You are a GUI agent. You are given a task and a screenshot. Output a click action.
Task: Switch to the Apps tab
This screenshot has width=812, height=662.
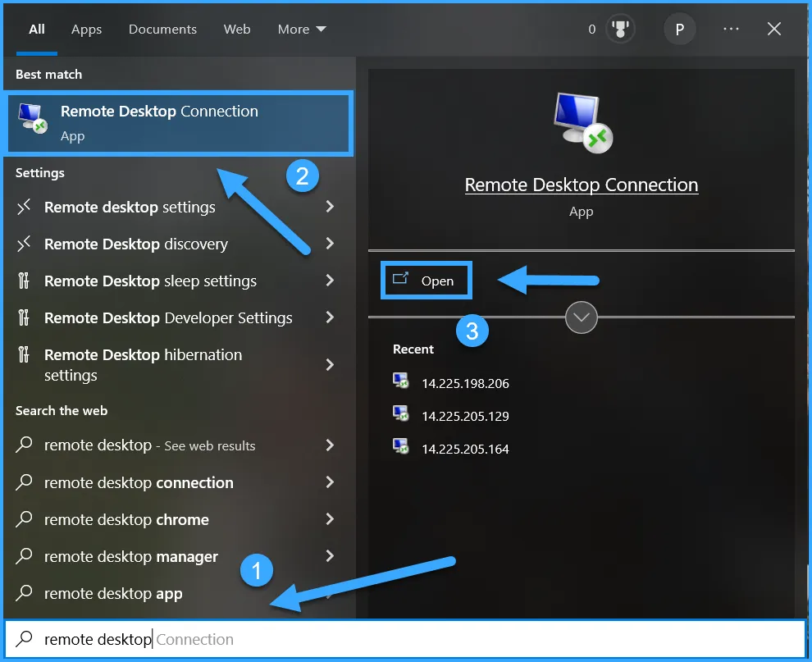click(86, 29)
